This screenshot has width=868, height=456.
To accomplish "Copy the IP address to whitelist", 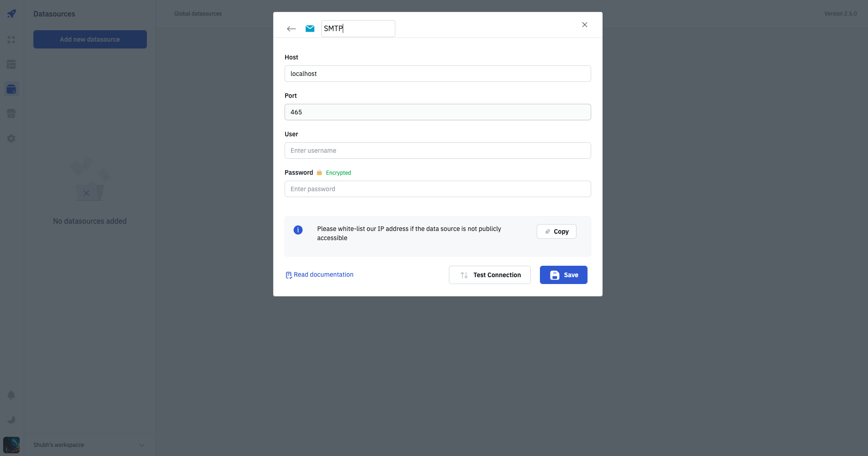I will 556,231.
